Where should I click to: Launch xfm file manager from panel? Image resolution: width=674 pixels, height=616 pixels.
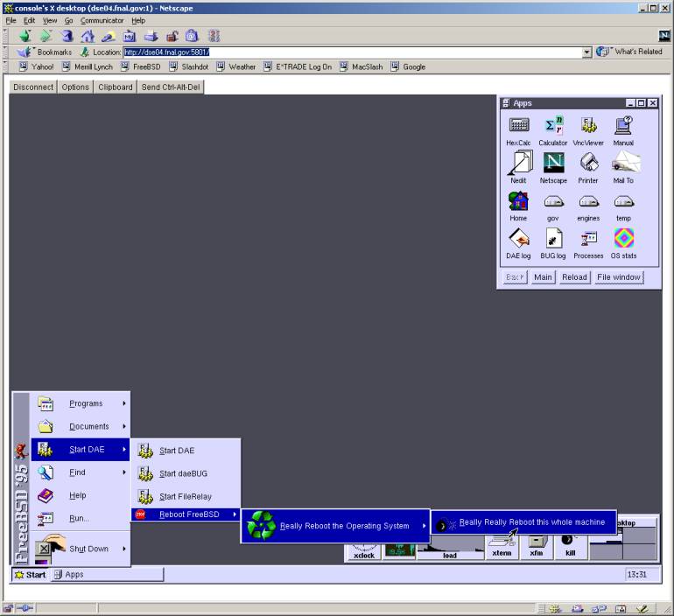coord(536,547)
